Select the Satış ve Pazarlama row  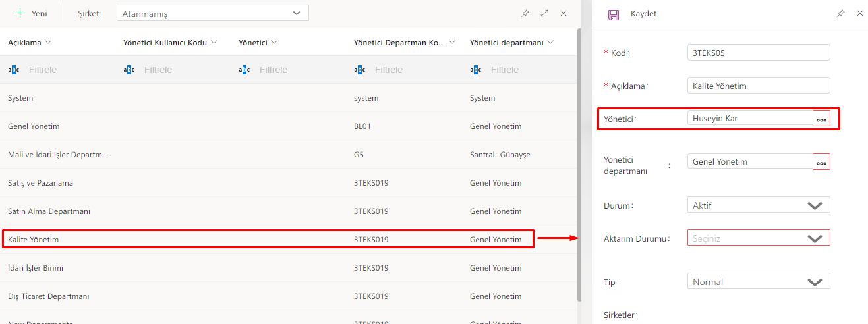coord(40,183)
